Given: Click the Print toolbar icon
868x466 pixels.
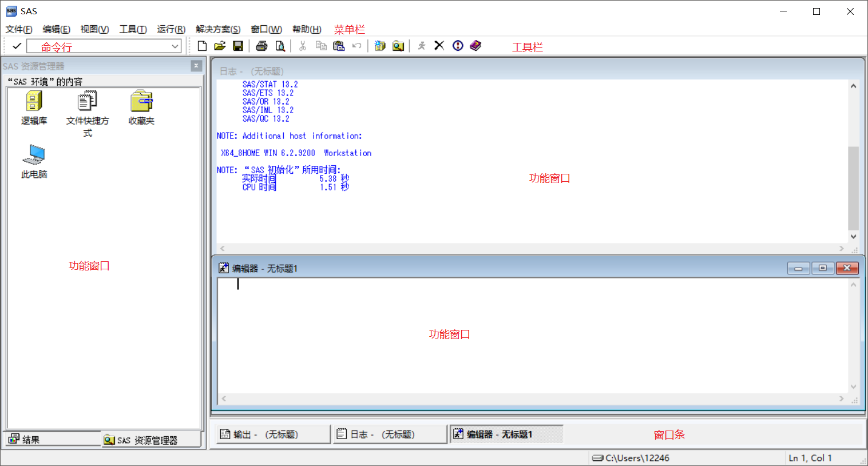Looking at the screenshot, I should [261, 46].
